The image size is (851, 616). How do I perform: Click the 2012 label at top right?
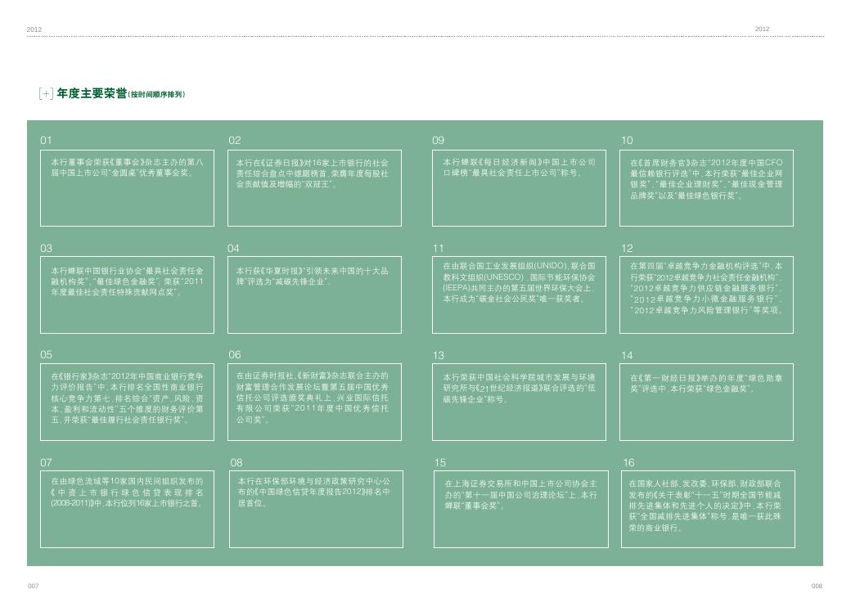point(762,29)
